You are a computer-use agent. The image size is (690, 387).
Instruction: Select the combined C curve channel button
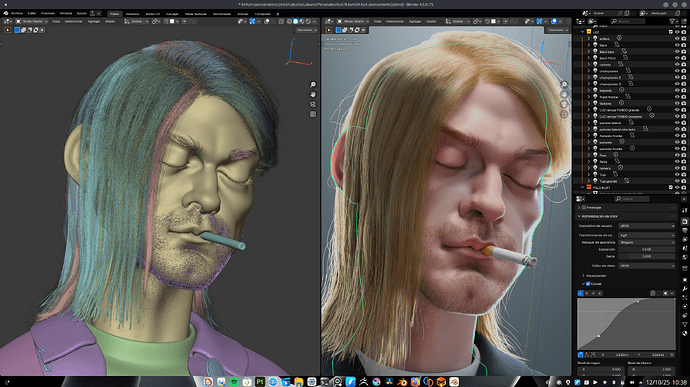[x=580, y=293]
